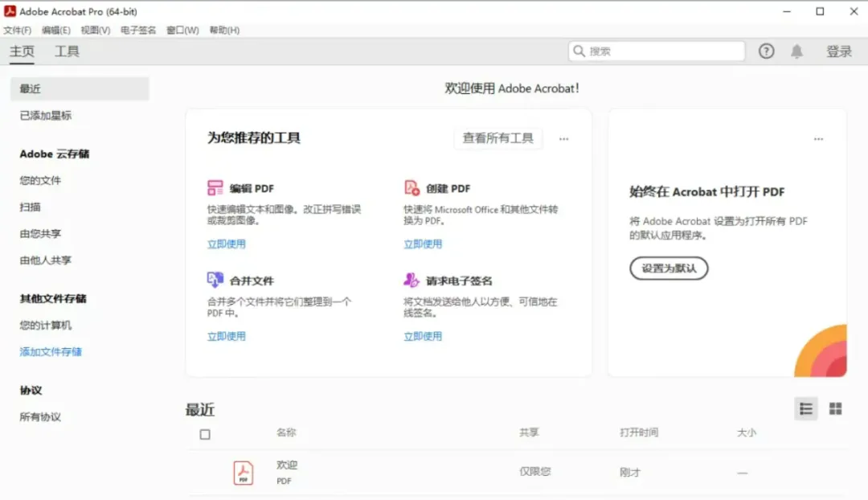
Task: Click the 查看所有工具 button
Action: pos(497,138)
